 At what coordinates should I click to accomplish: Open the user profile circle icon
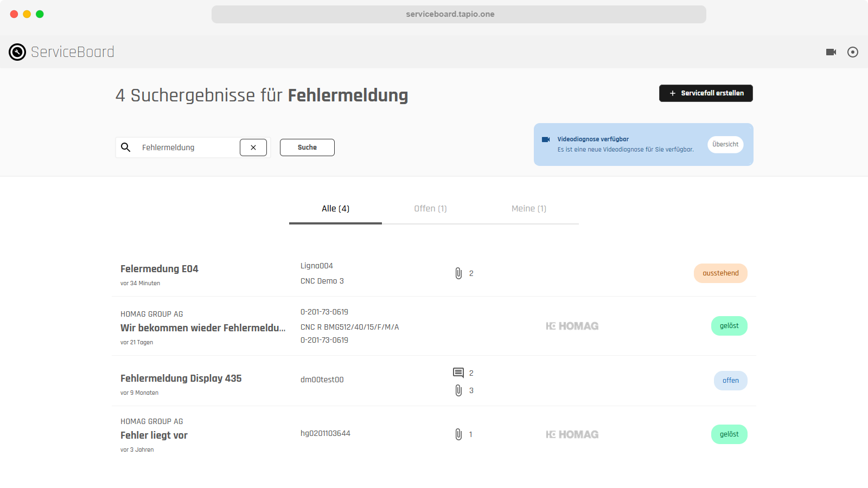pyautogui.click(x=852, y=52)
